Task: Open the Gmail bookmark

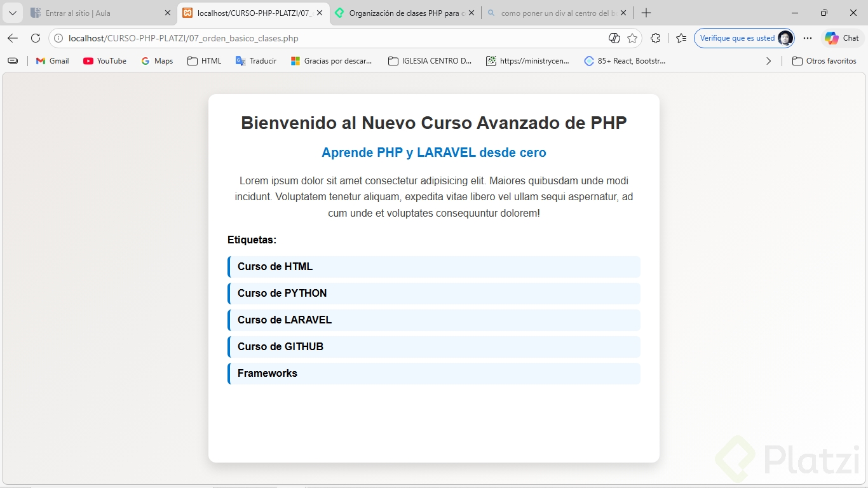Action: [53, 61]
